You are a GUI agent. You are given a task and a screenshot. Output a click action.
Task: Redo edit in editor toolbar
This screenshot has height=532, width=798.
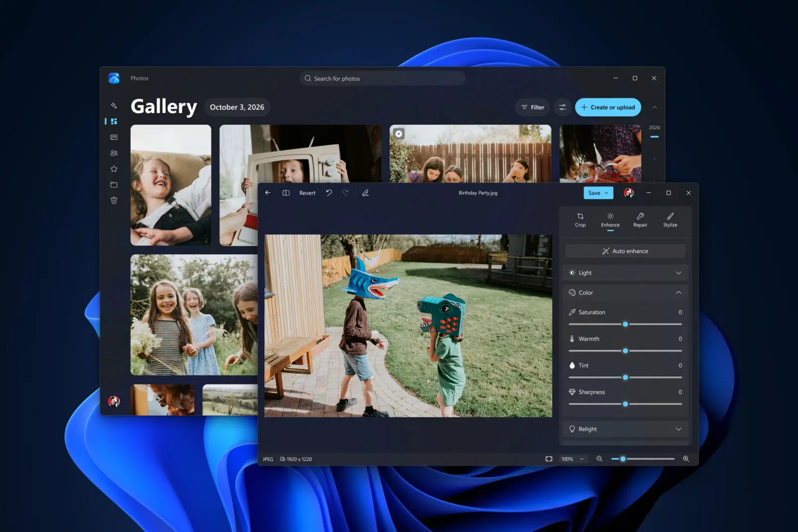[345, 193]
